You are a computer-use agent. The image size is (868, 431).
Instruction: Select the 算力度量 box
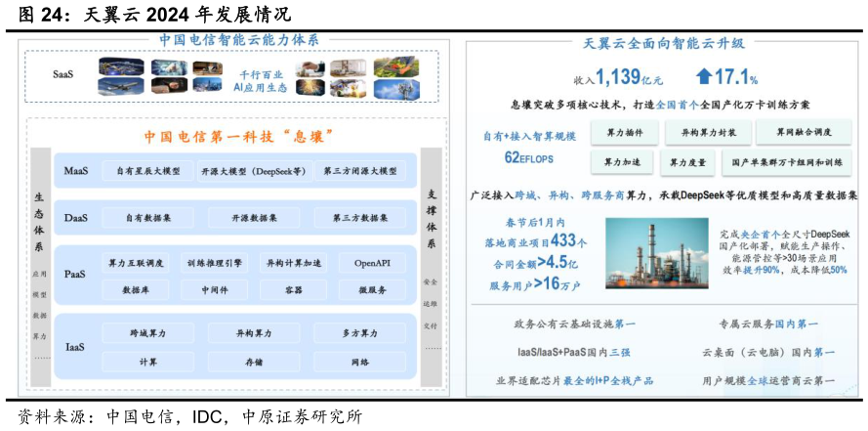click(688, 162)
